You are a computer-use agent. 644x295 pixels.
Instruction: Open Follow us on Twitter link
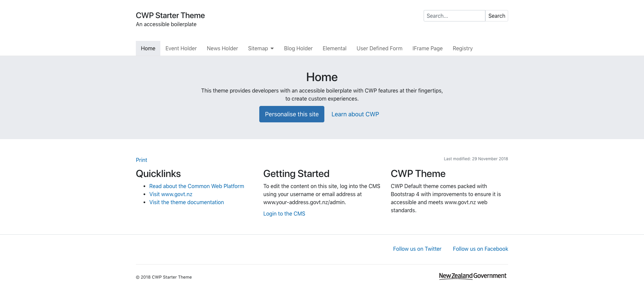[x=417, y=249]
